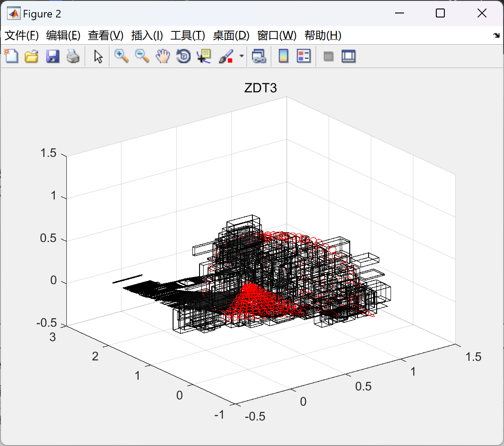Activate the Zoom Out magnifier tool
The image size is (504, 446).
point(142,56)
